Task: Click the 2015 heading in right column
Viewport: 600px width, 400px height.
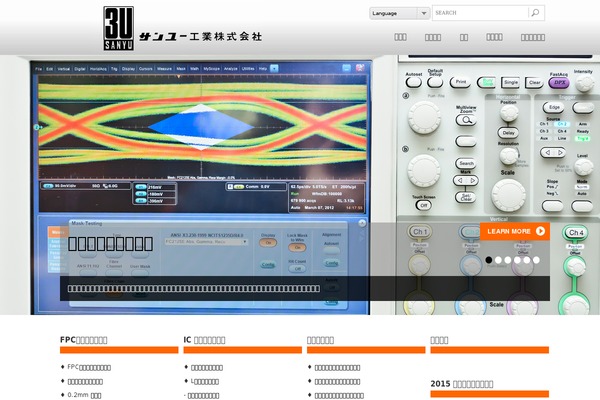Action: click(461, 384)
